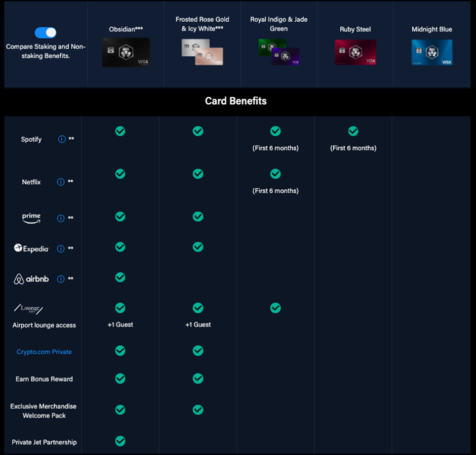Click the Midnight Blue column title
This screenshot has height=455, width=476.
click(x=431, y=29)
